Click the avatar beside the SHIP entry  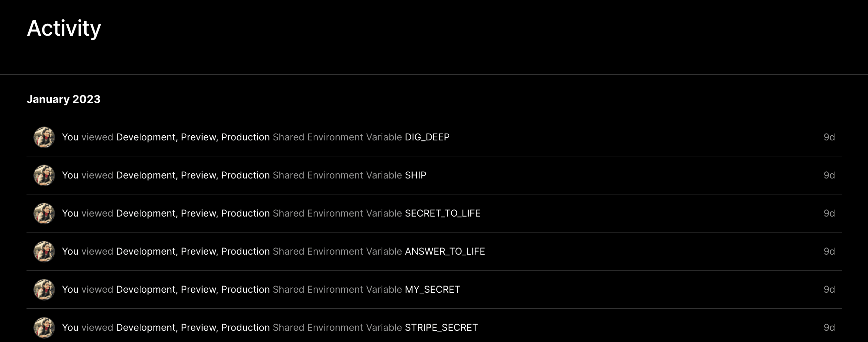pos(44,175)
